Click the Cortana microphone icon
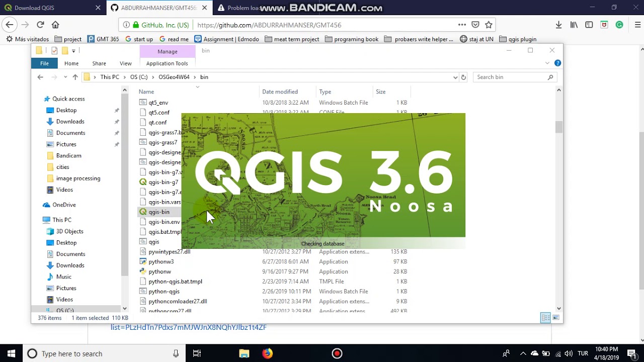This screenshot has height=362, width=644. click(176, 353)
